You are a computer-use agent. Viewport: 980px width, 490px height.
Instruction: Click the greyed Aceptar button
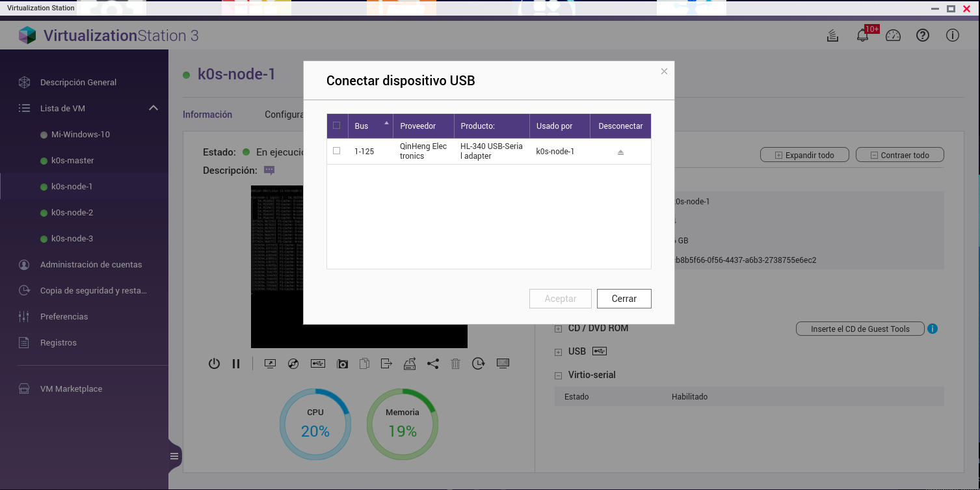(561, 299)
